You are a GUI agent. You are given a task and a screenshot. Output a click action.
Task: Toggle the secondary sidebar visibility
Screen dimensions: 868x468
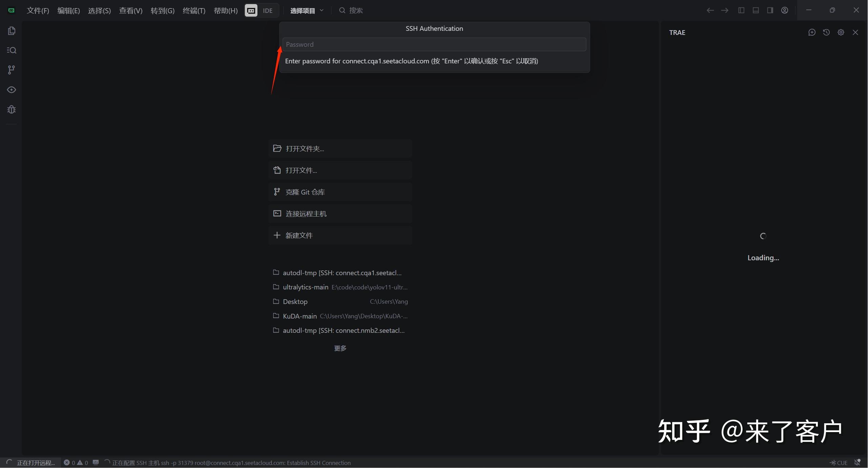tap(770, 10)
